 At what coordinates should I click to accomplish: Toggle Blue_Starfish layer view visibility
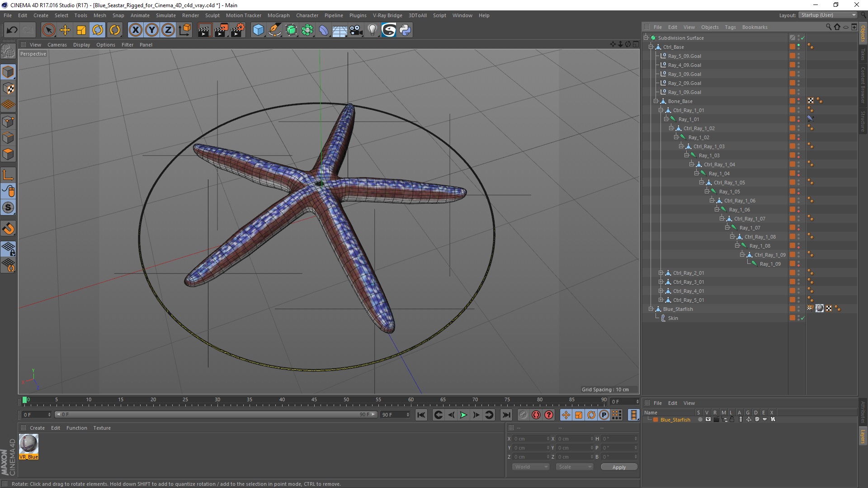coord(708,420)
